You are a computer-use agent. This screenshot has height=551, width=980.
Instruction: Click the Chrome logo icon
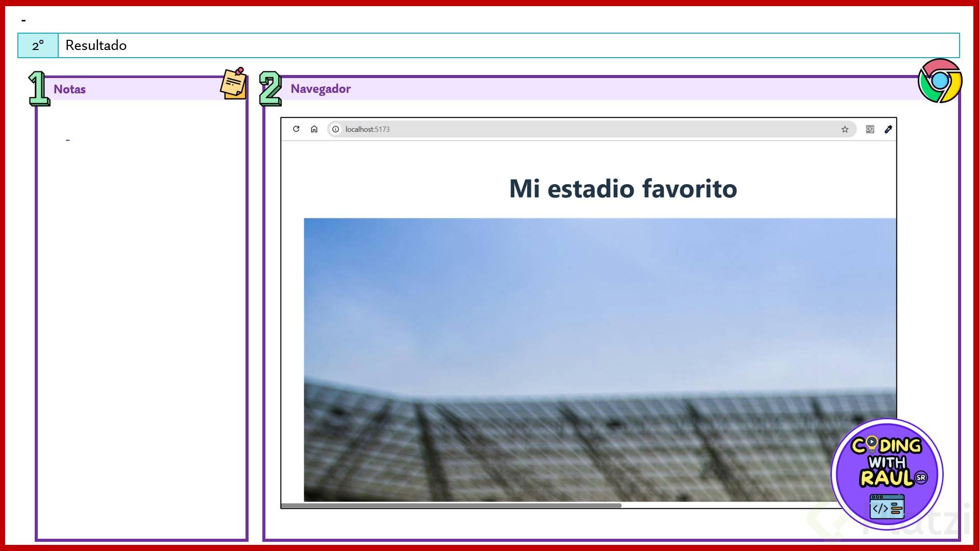[x=940, y=81]
